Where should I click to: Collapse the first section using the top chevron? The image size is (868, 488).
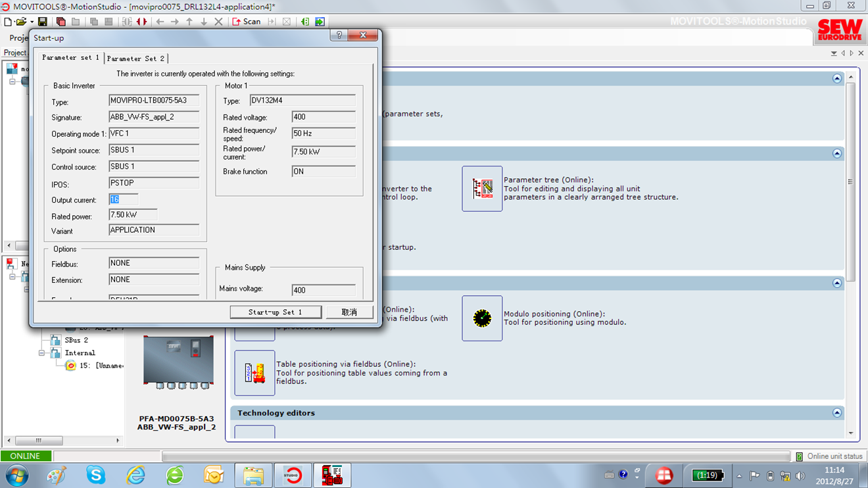836,78
